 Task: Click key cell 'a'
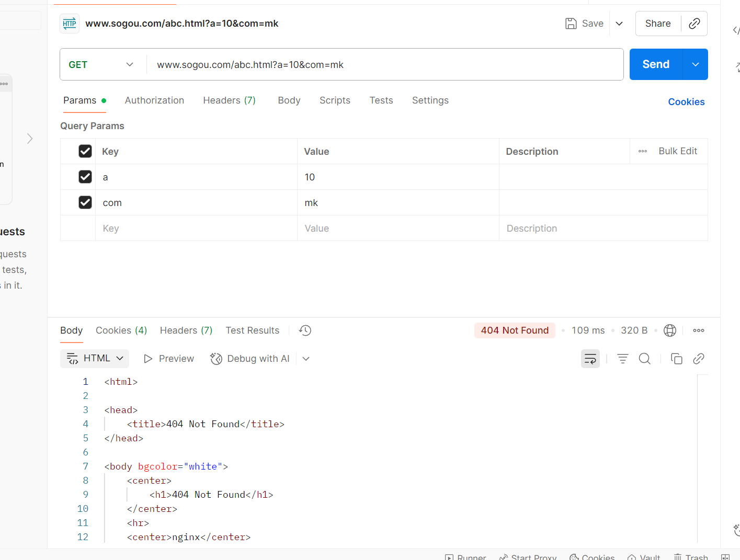196,177
